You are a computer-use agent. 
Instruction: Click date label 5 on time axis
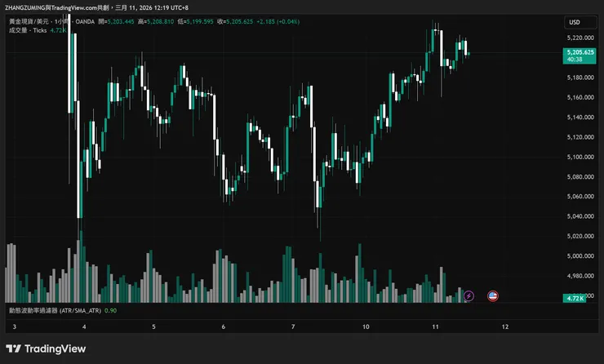tap(153, 326)
